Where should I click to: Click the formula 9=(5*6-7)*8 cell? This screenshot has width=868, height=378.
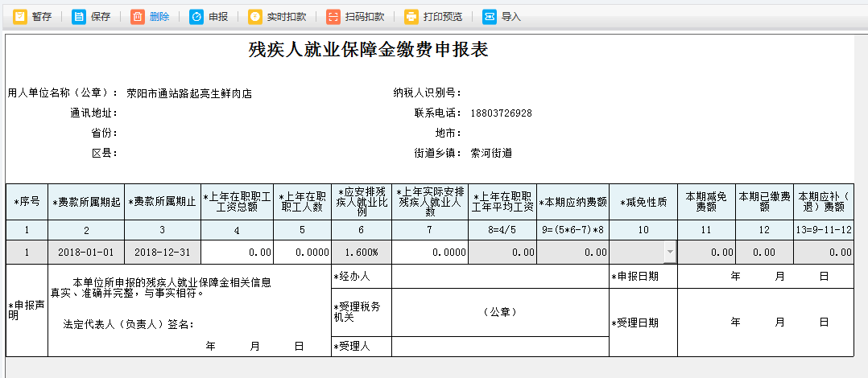pyautogui.click(x=573, y=230)
